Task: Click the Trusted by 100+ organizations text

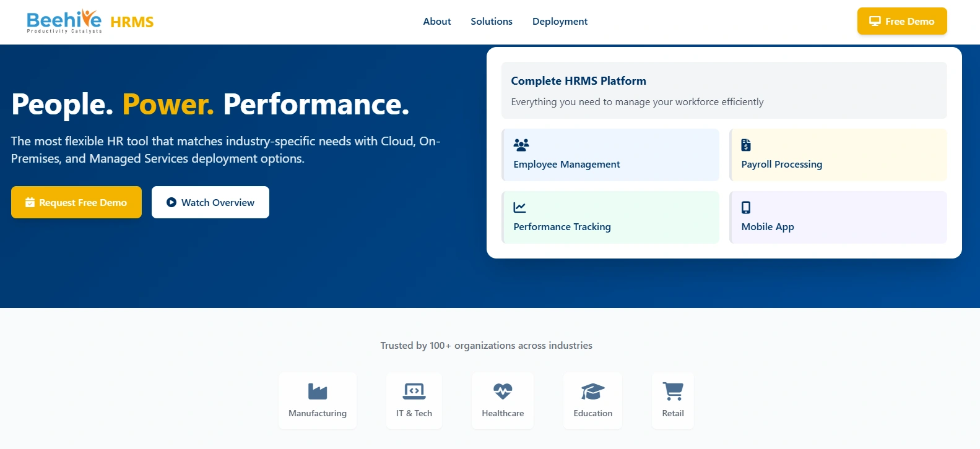Action: pos(486,346)
